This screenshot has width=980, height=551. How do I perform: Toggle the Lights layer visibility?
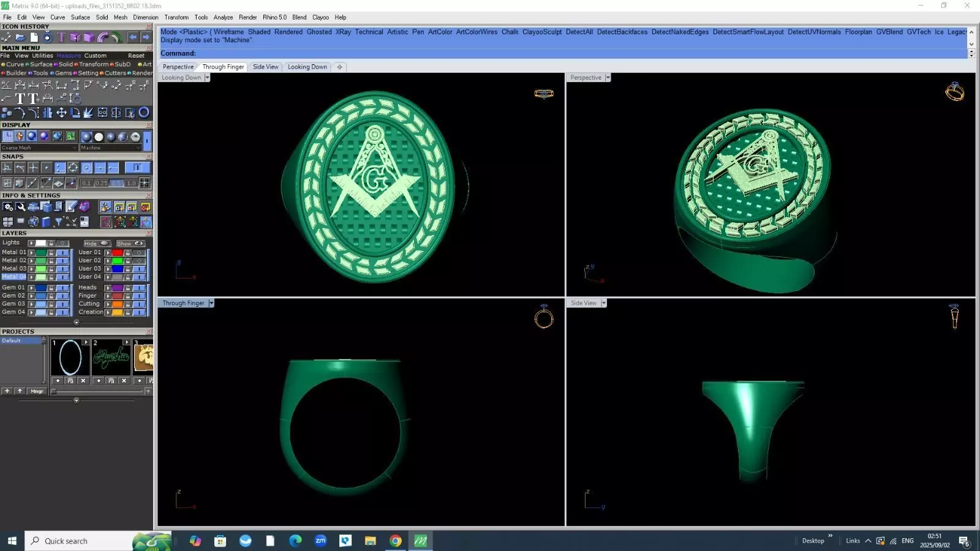click(62, 243)
